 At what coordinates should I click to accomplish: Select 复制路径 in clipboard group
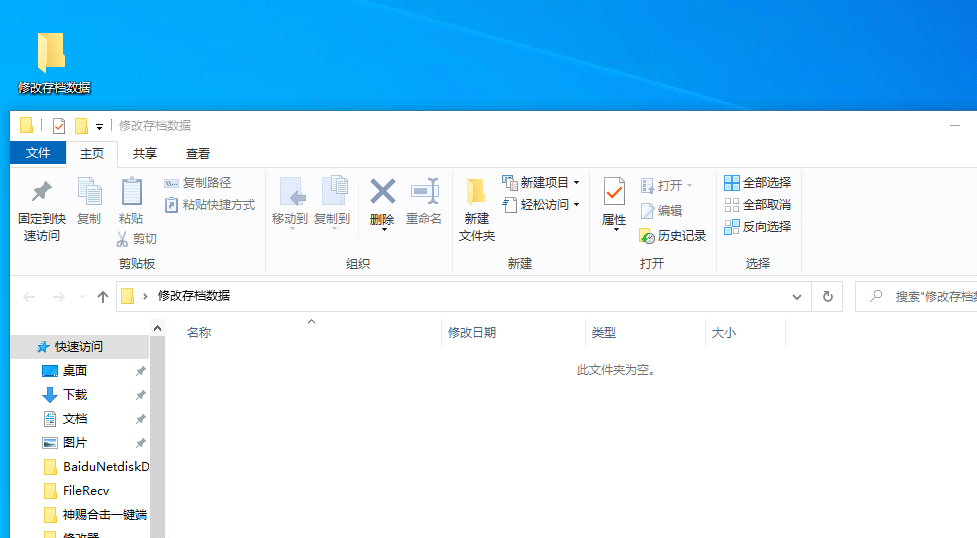click(198, 183)
